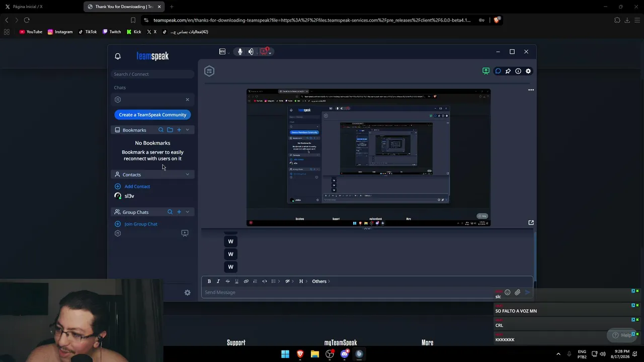The image size is (644, 362).
Task: Open File Explorer from taskbar
Action: coord(315,354)
